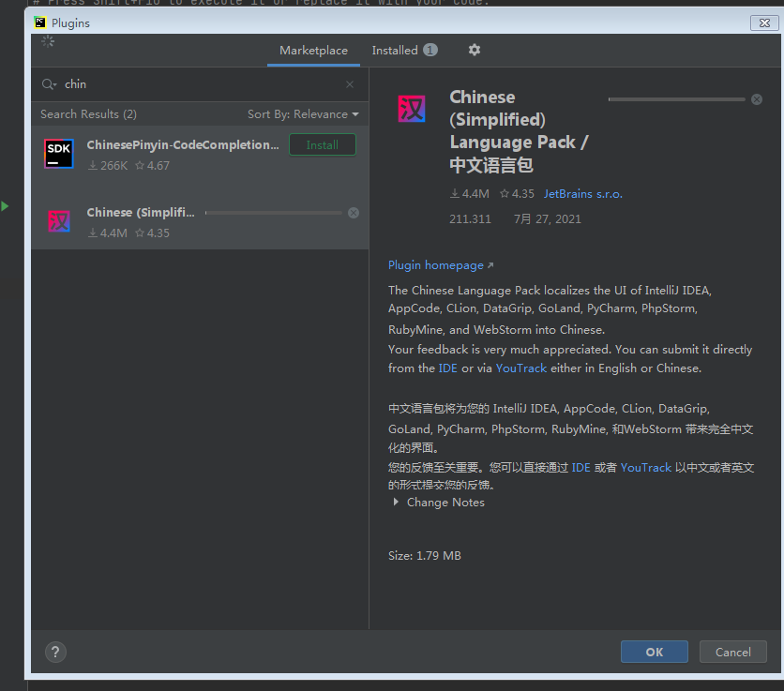Open the Sort By Relevance dropdown
Image resolution: width=784 pixels, height=691 pixels.
pyautogui.click(x=303, y=114)
